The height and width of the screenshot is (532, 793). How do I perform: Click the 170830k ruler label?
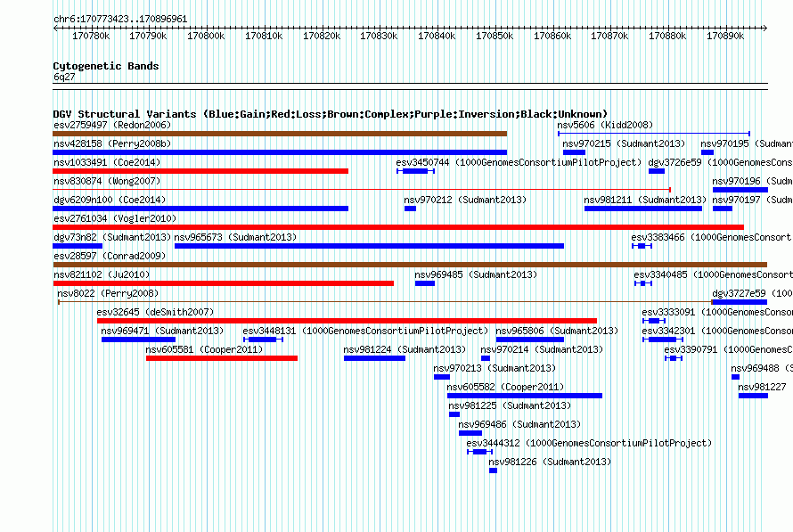pyautogui.click(x=379, y=37)
